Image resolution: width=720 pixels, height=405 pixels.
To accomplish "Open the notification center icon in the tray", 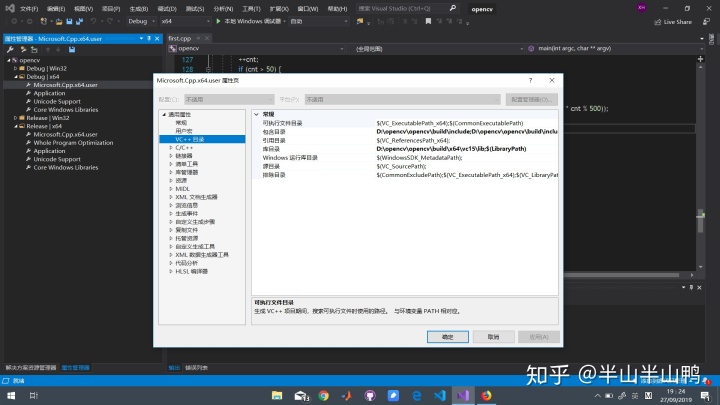I will point(705,395).
